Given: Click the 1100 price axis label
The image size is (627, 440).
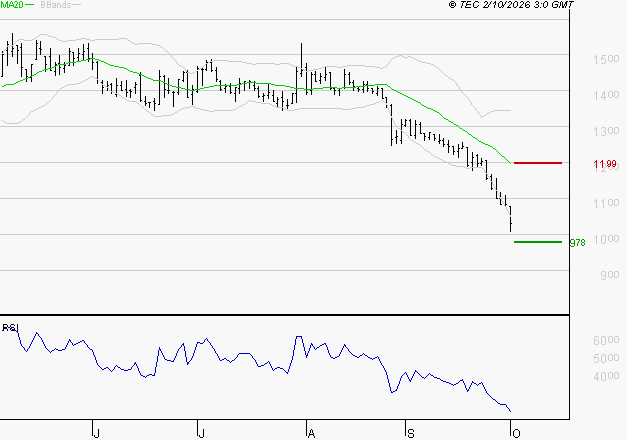Looking at the screenshot, I should pyautogui.click(x=606, y=203).
